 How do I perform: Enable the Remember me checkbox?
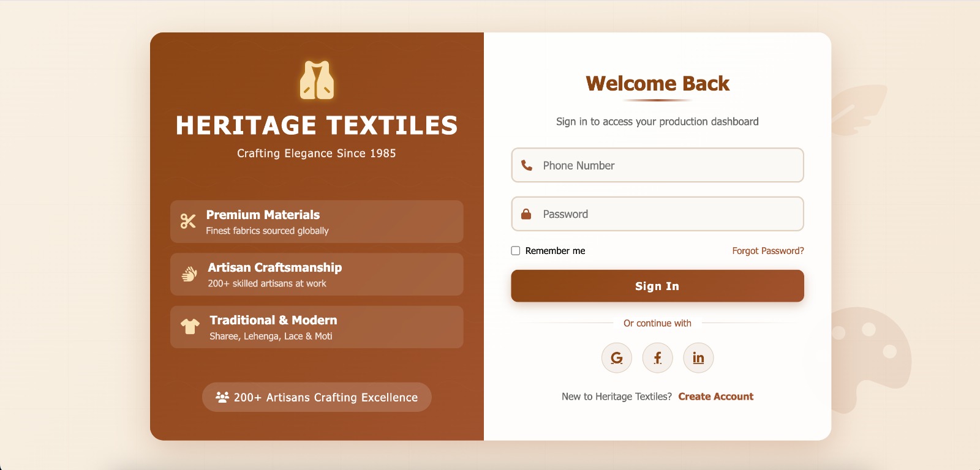click(x=516, y=251)
